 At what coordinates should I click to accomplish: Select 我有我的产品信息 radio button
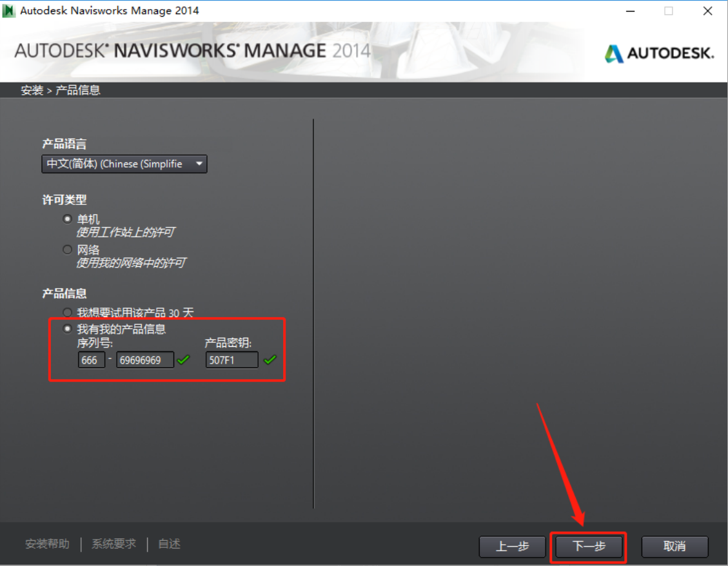pyautogui.click(x=68, y=329)
